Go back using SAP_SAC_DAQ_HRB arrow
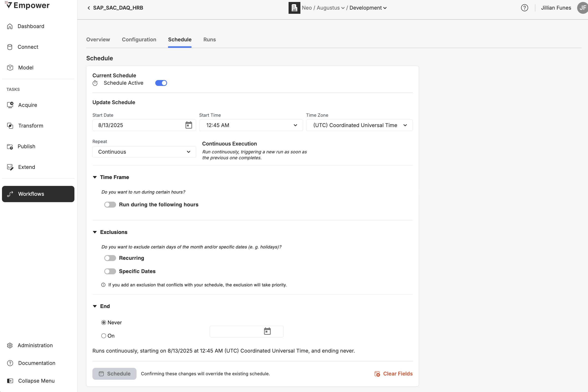 pyautogui.click(x=89, y=8)
